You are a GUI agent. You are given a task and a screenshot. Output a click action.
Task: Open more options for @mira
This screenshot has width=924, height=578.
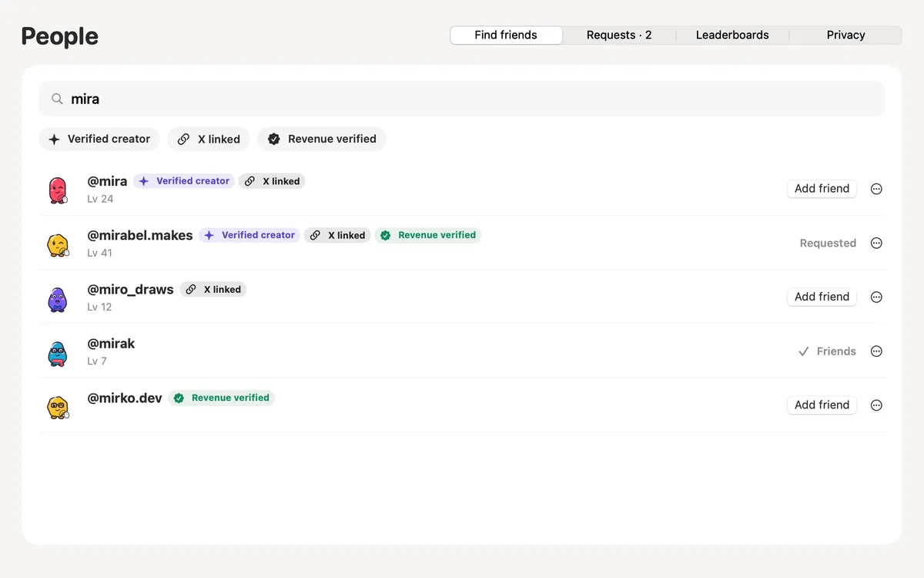click(876, 189)
